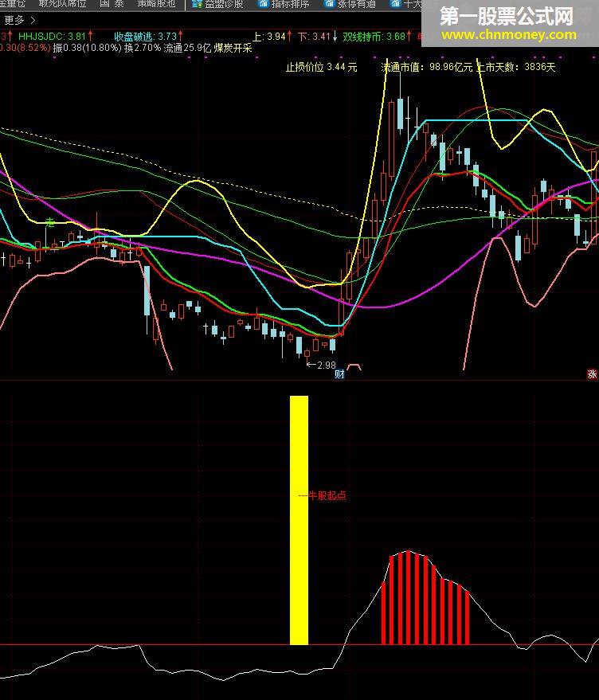Click the 牛股起点 label

(x=327, y=495)
